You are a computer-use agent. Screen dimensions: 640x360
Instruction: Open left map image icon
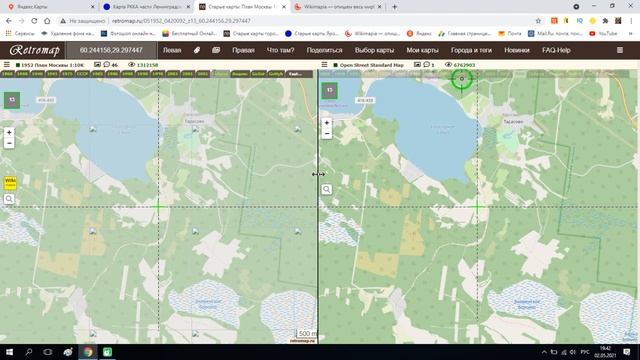click(97, 64)
